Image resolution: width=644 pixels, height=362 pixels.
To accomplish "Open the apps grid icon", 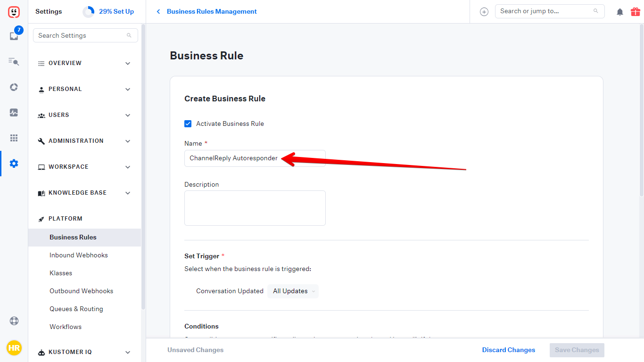I will click(14, 138).
